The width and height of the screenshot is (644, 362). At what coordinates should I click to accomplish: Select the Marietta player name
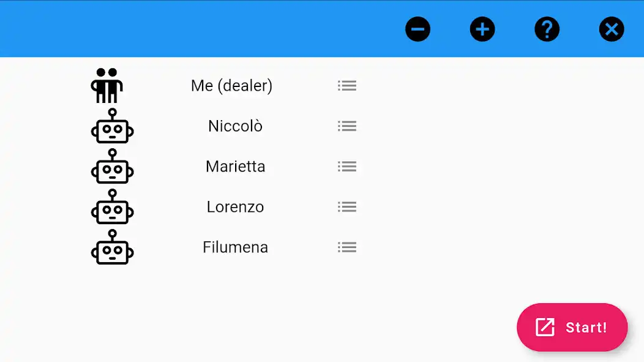235,167
